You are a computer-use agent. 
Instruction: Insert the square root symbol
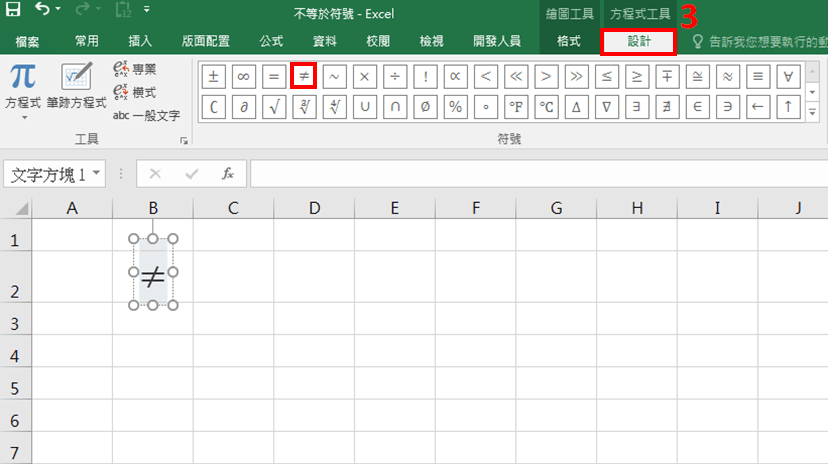pos(274,107)
